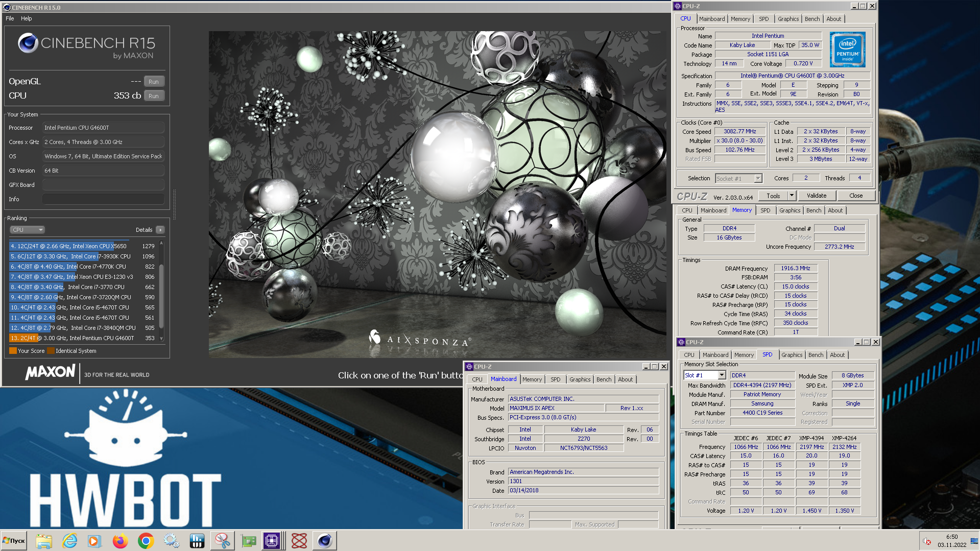
Task: Click the Tools button in CPU-Z
Action: [x=773, y=196]
